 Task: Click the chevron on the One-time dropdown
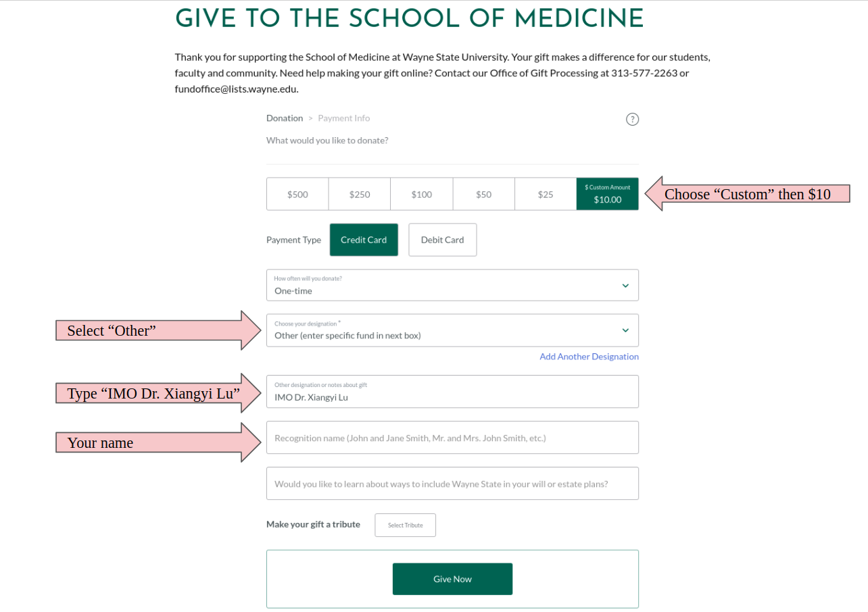pos(625,286)
